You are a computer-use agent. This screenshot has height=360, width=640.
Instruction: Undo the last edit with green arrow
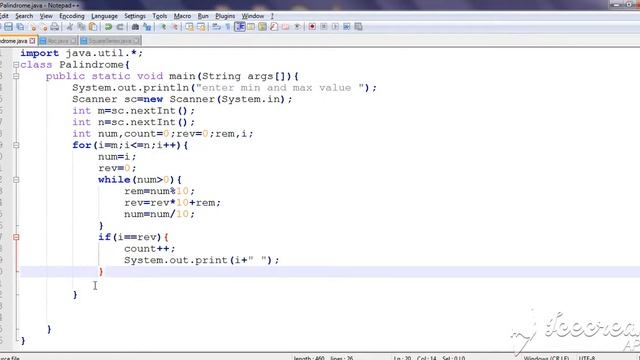point(108,27)
